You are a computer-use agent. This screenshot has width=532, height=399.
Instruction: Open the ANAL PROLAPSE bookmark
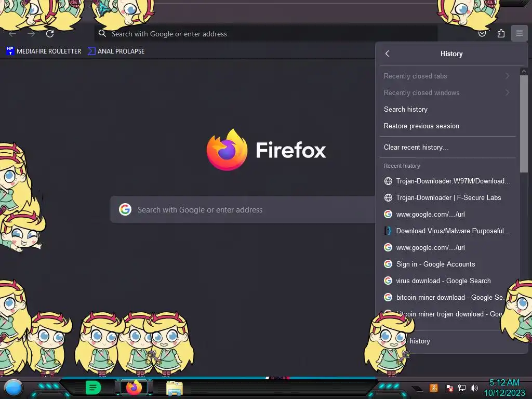(x=116, y=51)
